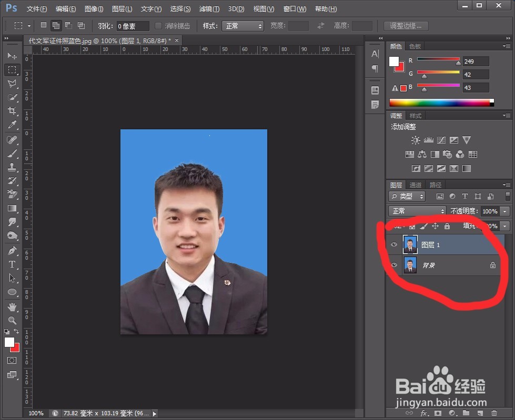Delete layer via the trash icon
Image resolution: width=515 pixels, height=420 pixels.
[493, 414]
